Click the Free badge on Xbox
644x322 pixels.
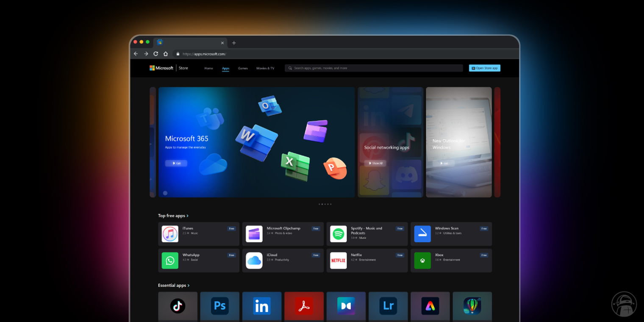point(484,255)
